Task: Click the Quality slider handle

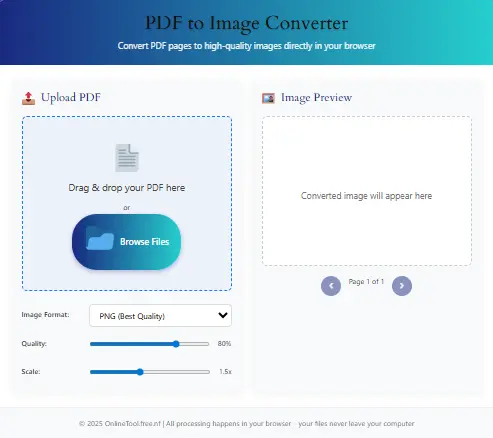Action: 176,344
